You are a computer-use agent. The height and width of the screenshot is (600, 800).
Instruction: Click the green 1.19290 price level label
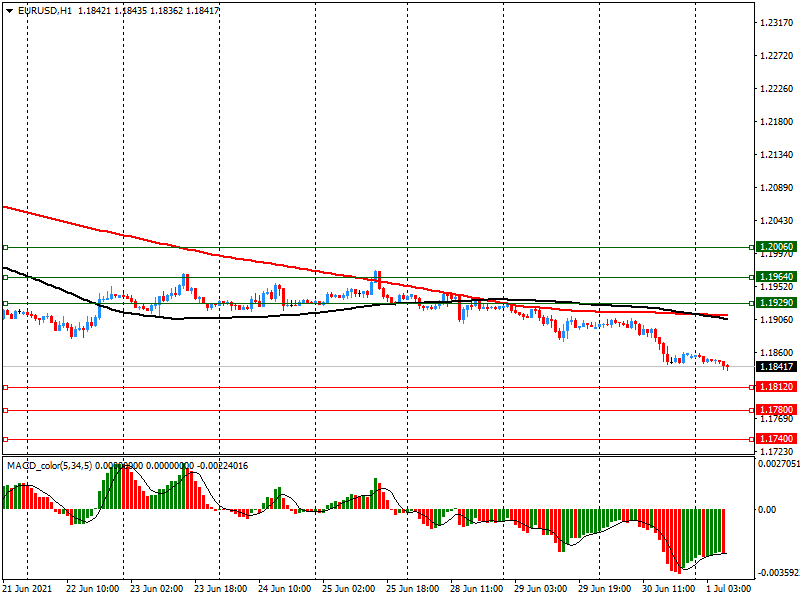point(776,302)
